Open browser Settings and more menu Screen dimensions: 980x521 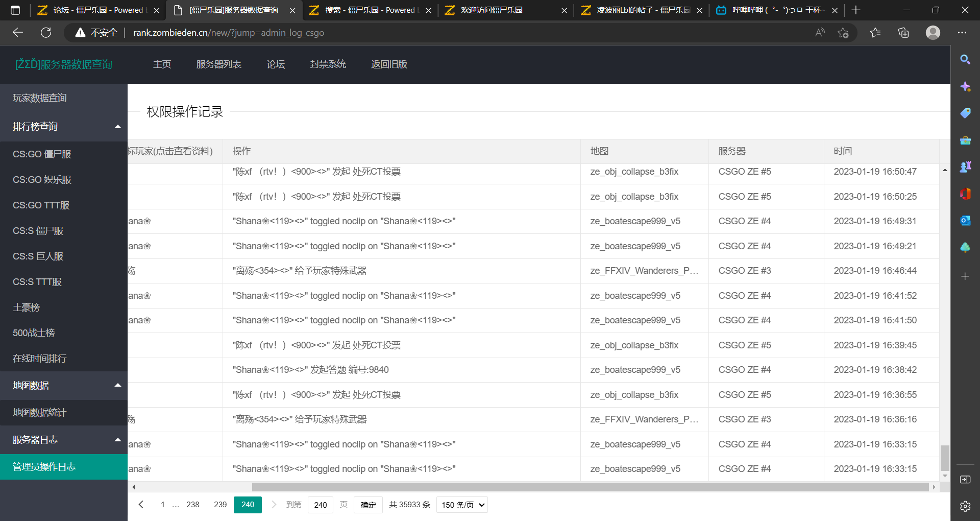click(962, 33)
